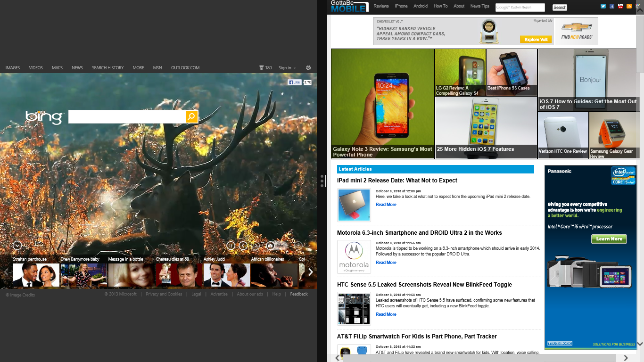The image size is (644, 362).
Task: Click the Google Custom Search field
Action: (520, 7)
